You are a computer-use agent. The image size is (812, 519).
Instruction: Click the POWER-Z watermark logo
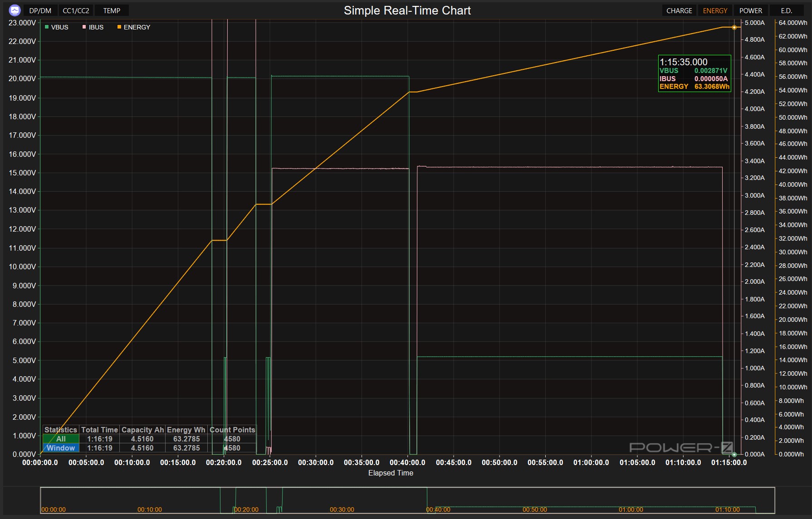click(x=681, y=448)
